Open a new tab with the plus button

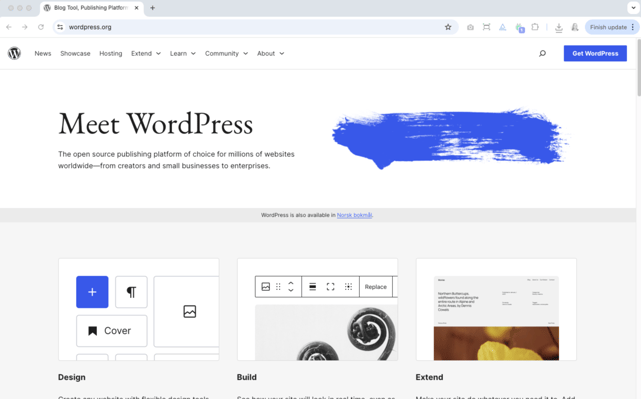[152, 8]
